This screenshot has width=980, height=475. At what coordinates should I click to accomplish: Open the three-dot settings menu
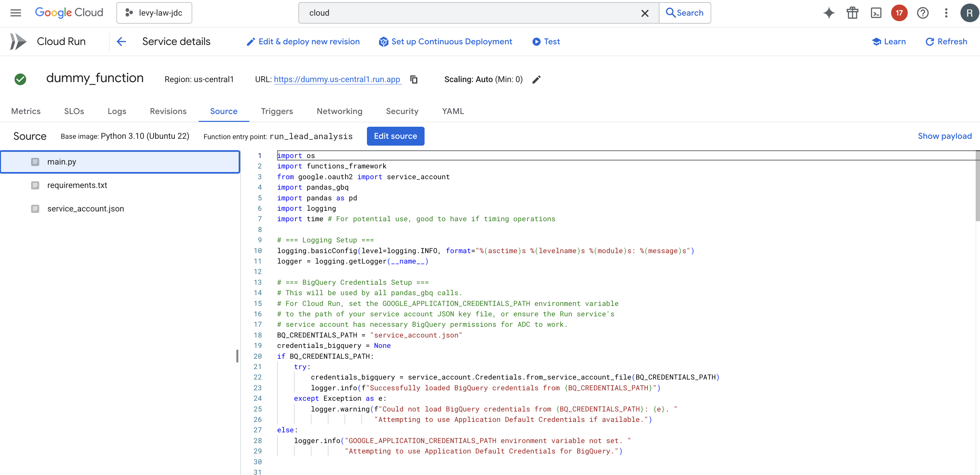tap(946, 13)
